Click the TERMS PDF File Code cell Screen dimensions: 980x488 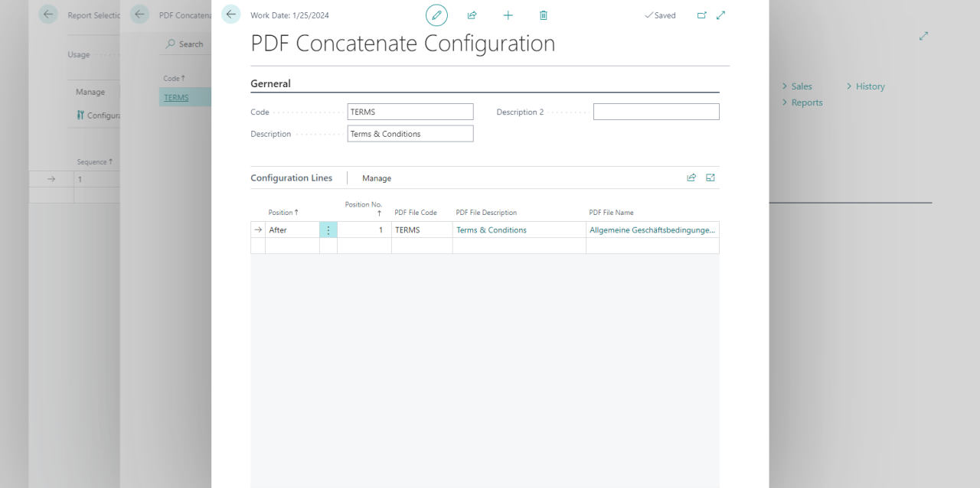tap(422, 229)
